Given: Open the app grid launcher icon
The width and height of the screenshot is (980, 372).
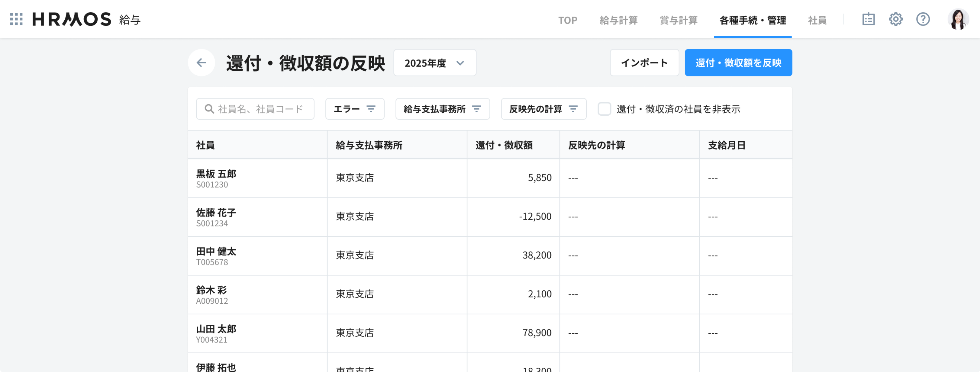Looking at the screenshot, I should (x=16, y=19).
